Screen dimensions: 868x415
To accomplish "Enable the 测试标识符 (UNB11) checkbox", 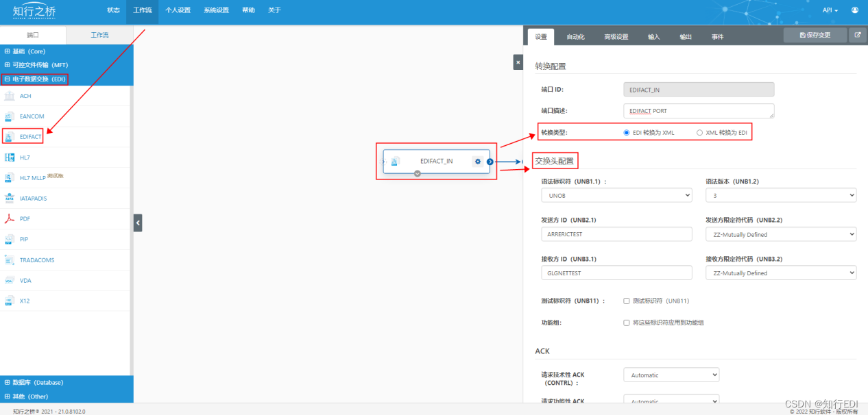I will point(627,300).
